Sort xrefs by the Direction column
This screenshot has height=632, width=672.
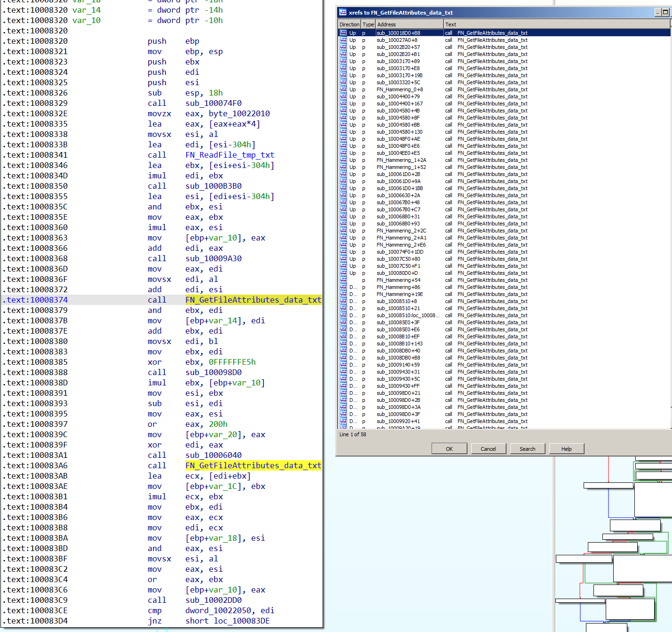coord(349,24)
